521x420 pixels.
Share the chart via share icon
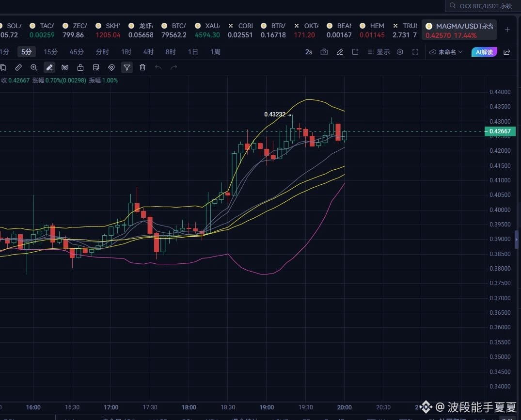point(507,52)
